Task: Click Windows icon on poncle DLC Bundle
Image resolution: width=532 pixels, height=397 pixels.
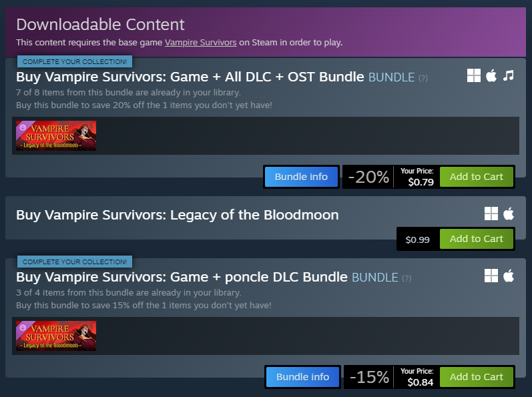Action: (491, 276)
